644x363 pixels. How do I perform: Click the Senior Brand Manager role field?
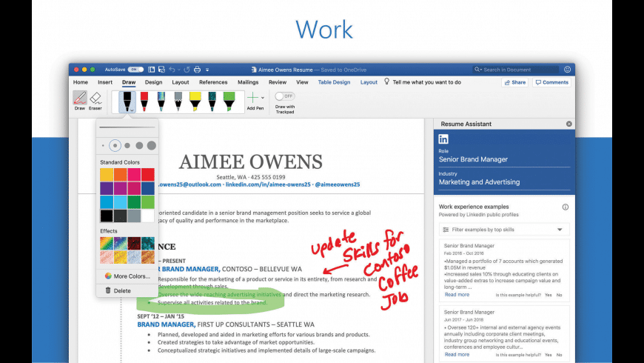[x=504, y=159]
